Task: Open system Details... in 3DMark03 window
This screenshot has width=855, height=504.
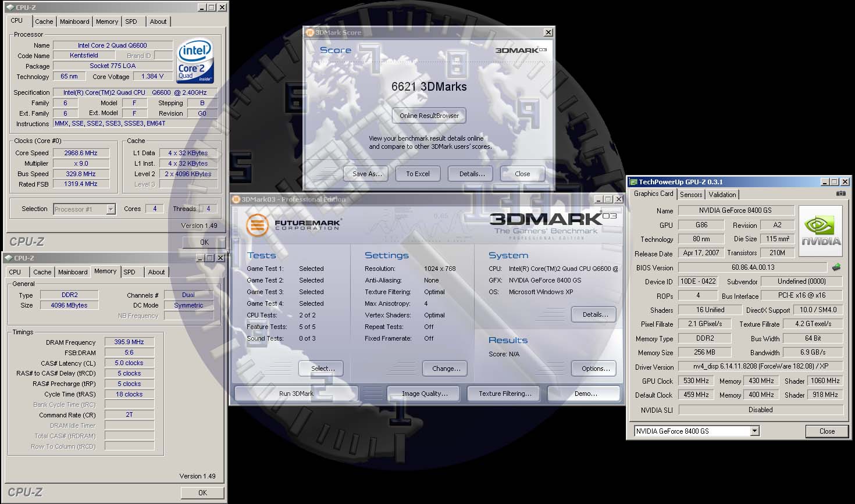Action: pos(595,314)
